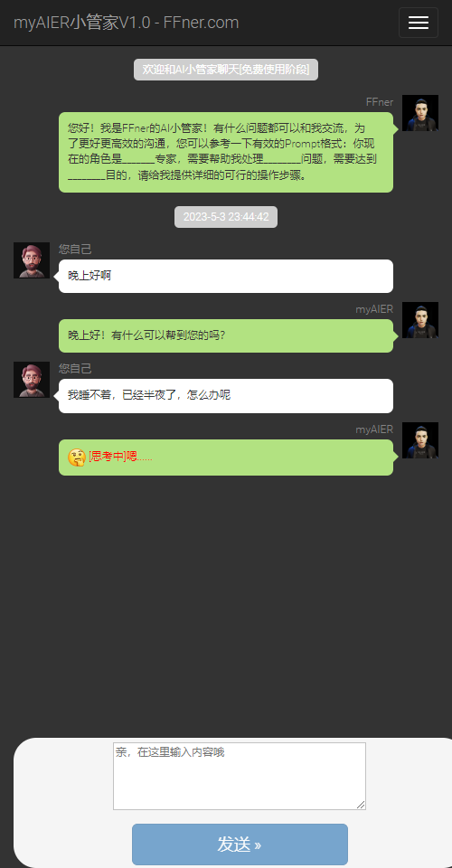
Task: Click the FFner sender name label
Action: 380,102
